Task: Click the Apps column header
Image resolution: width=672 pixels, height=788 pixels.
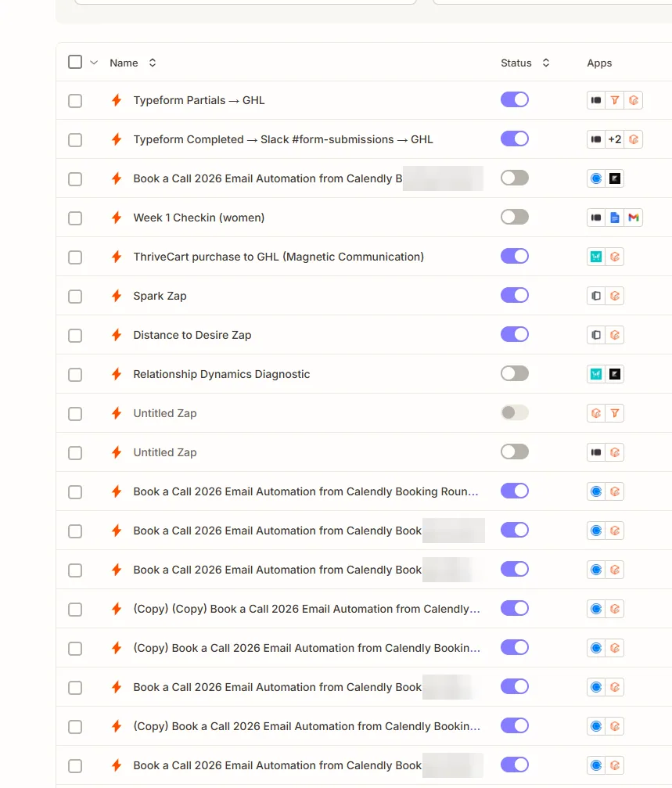Action: coord(599,63)
